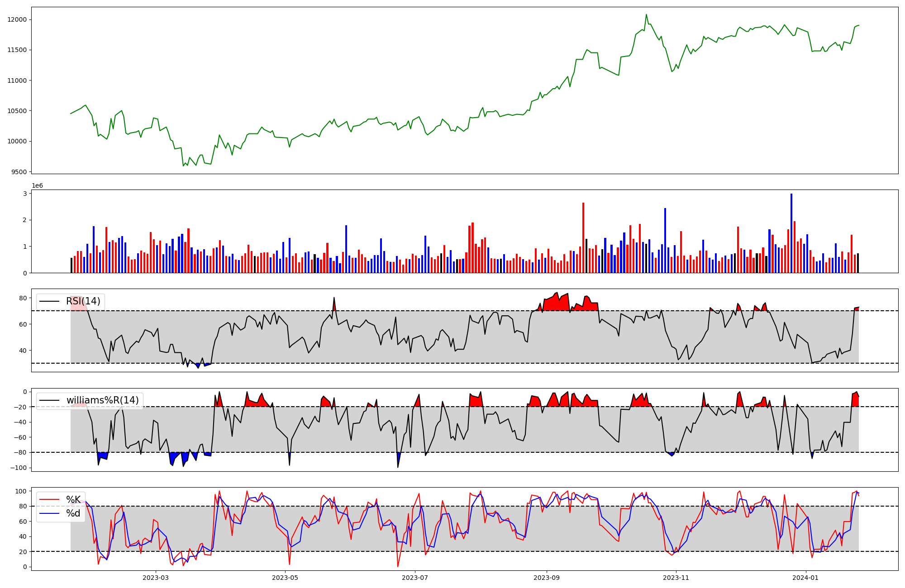This screenshot has width=905, height=588.
Task: Select the 2024-01 date tick label
Action: [806, 578]
